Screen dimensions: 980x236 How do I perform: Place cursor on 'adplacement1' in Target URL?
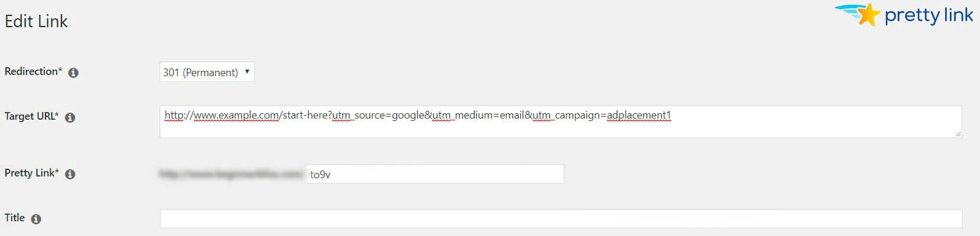point(639,115)
